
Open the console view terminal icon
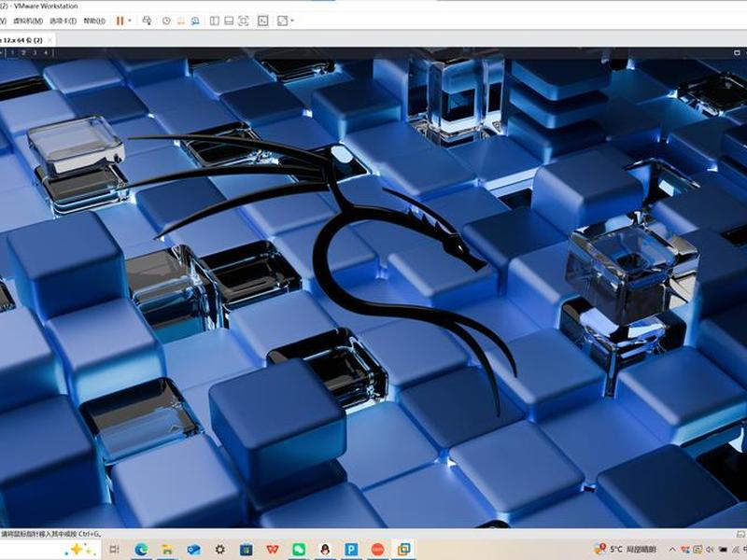point(263,21)
